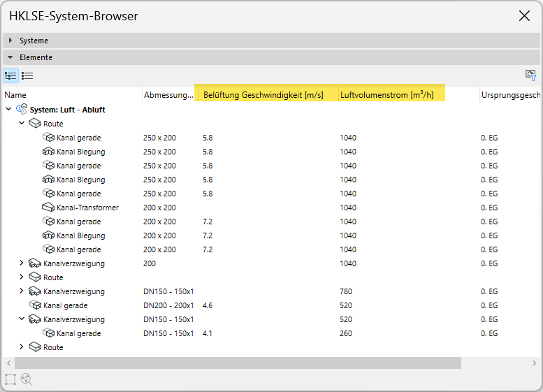The width and height of the screenshot is (543, 392).
Task: Click velocity value 4.1
Action: 207,333
